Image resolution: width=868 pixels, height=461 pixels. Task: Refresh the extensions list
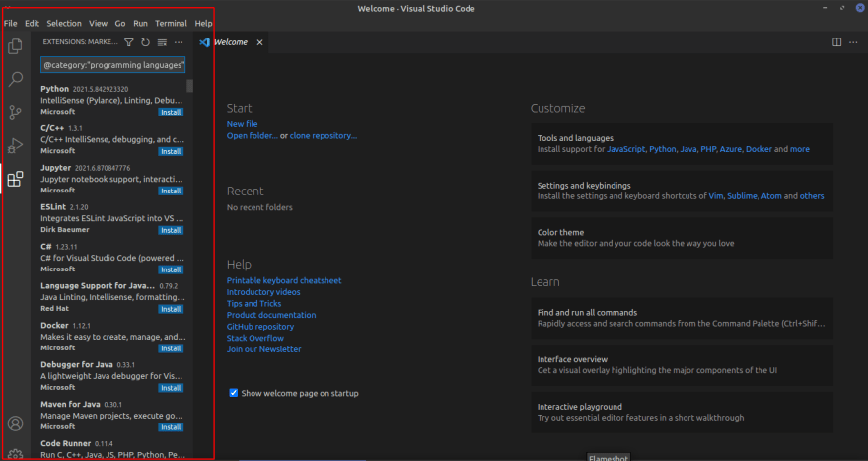click(146, 42)
